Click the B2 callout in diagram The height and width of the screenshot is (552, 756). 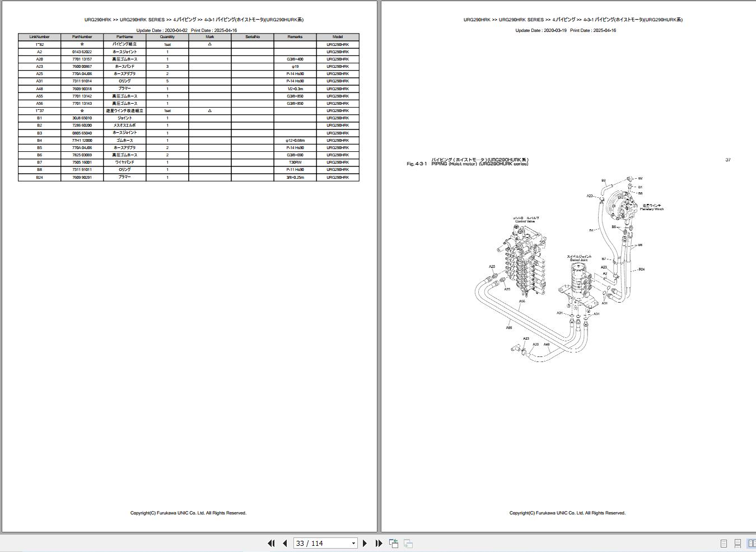click(x=640, y=178)
